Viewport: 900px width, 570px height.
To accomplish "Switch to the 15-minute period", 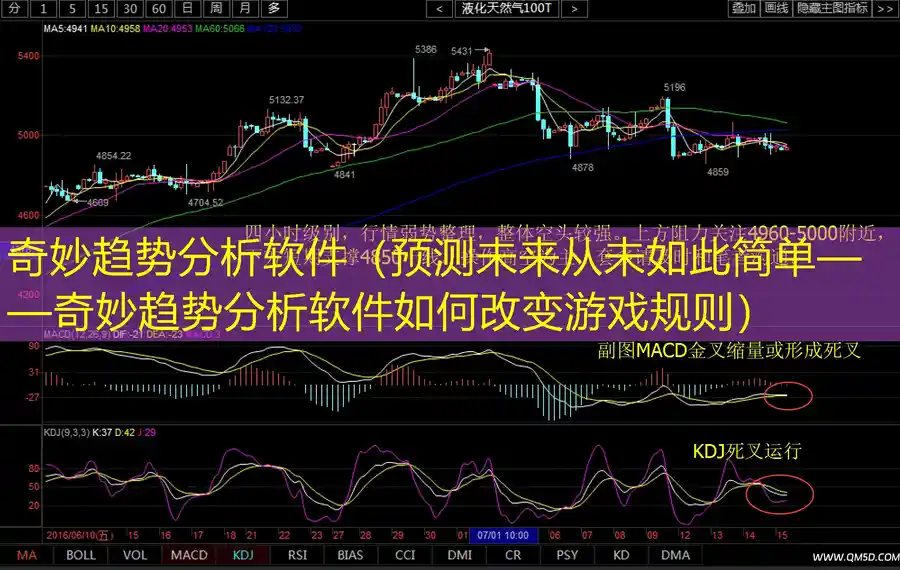I will click(x=101, y=8).
